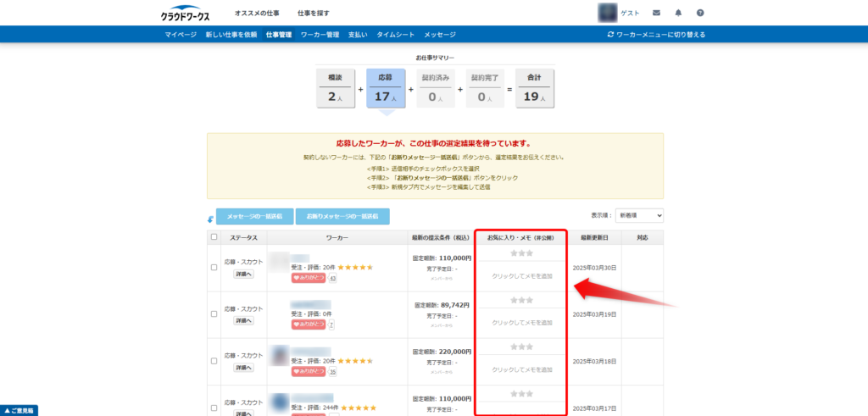Open the 表示順 sort dropdown
The height and width of the screenshot is (416, 868).
point(639,216)
